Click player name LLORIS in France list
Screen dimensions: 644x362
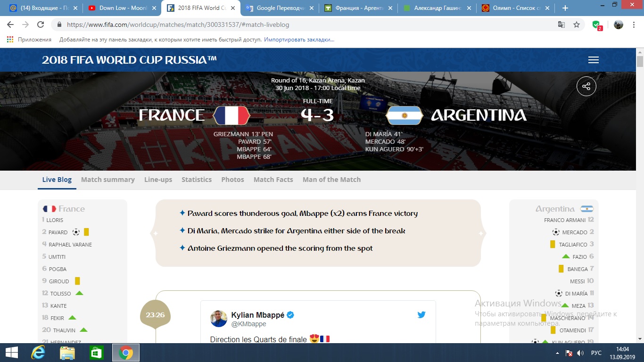(55, 220)
